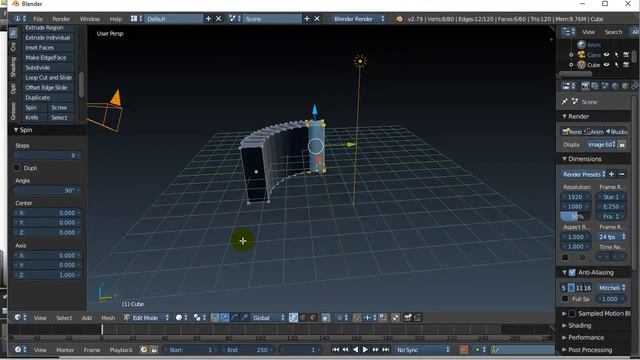Add a new screen layout

click(208, 19)
